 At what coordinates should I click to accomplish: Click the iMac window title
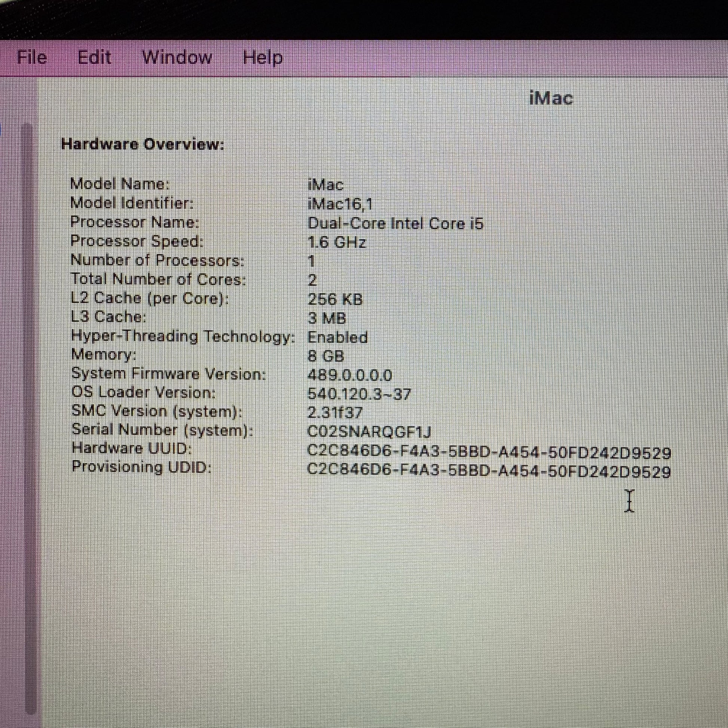[551, 99]
